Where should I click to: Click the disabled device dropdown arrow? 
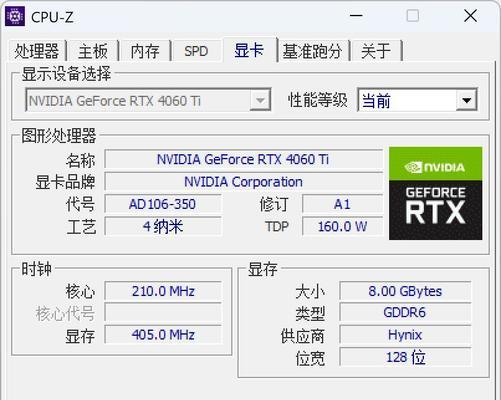[260, 100]
